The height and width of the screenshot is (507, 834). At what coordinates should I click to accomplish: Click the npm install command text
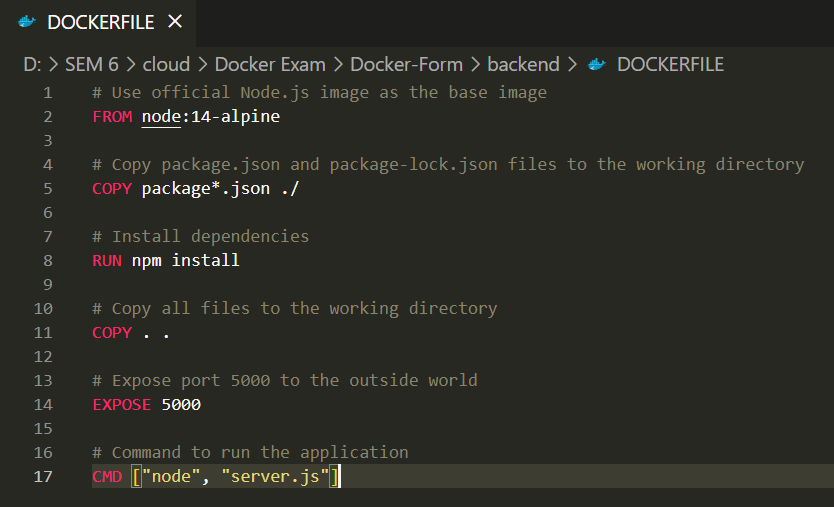pos(186,261)
